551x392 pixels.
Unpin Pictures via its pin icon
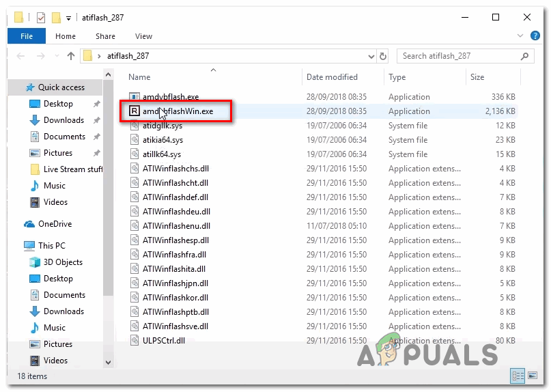click(x=97, y=153)
